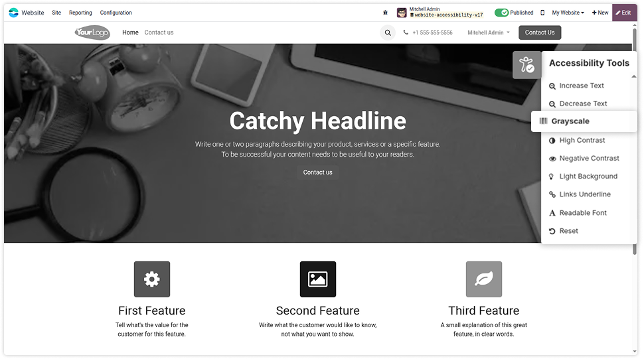Open the Configuration menu
Viewport: 644px width, 359px height.
[x=116, y=13]
